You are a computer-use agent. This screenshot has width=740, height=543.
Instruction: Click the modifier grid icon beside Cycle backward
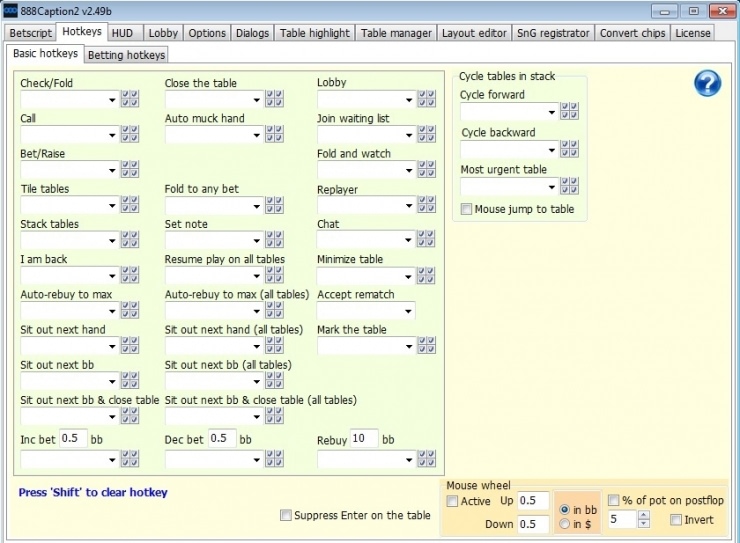click(x=569, y=149)
